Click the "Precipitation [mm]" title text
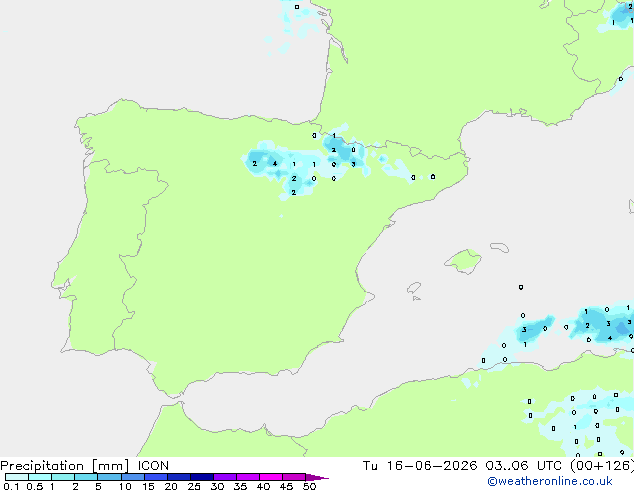The height and width of the screenshot is (490, 634). pos(65,466)
